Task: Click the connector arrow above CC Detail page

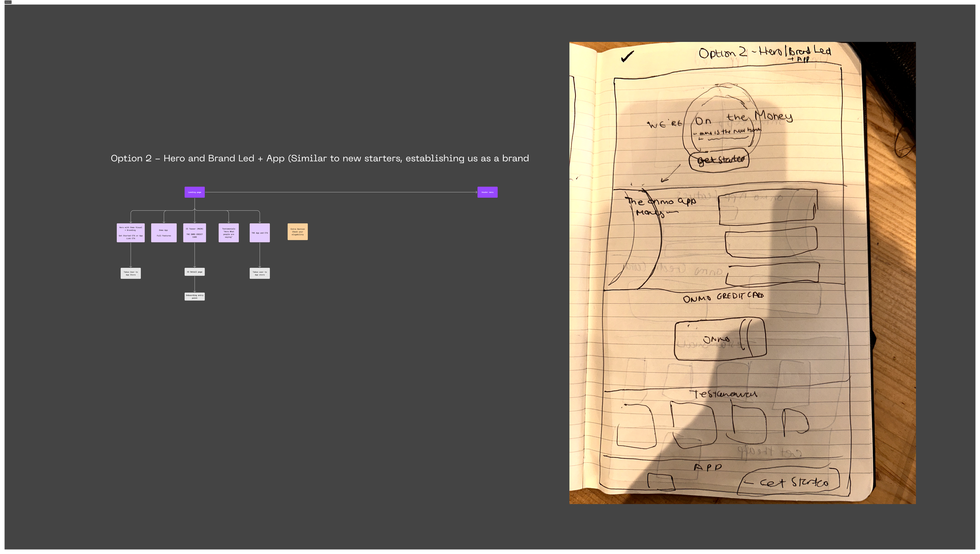Action: 194,255
